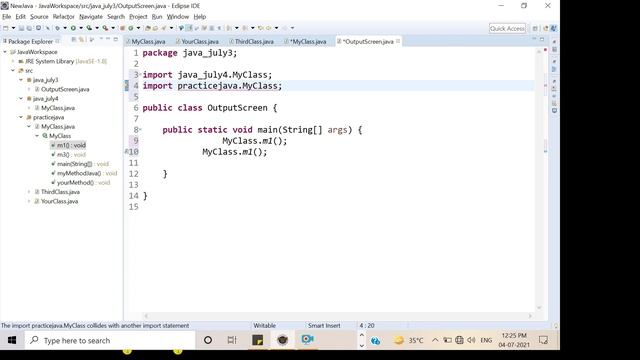Click the Save All toolbar icon

click(x=29, y=28)
